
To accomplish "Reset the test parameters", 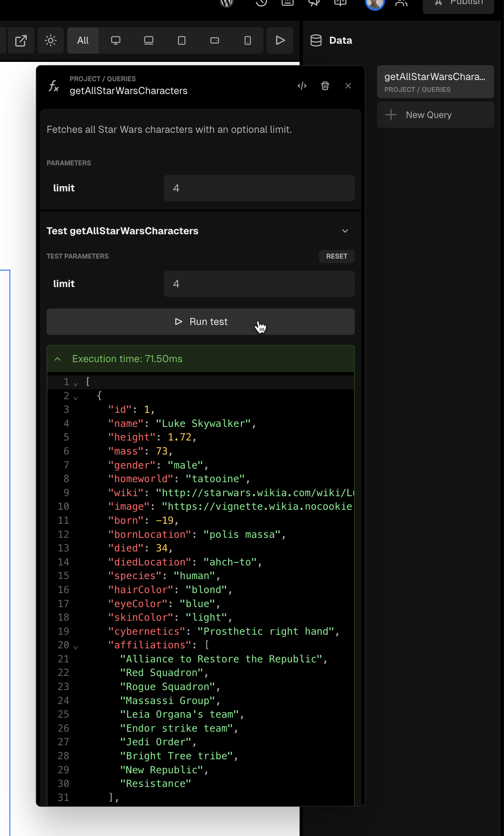I will tap(337, 256).
